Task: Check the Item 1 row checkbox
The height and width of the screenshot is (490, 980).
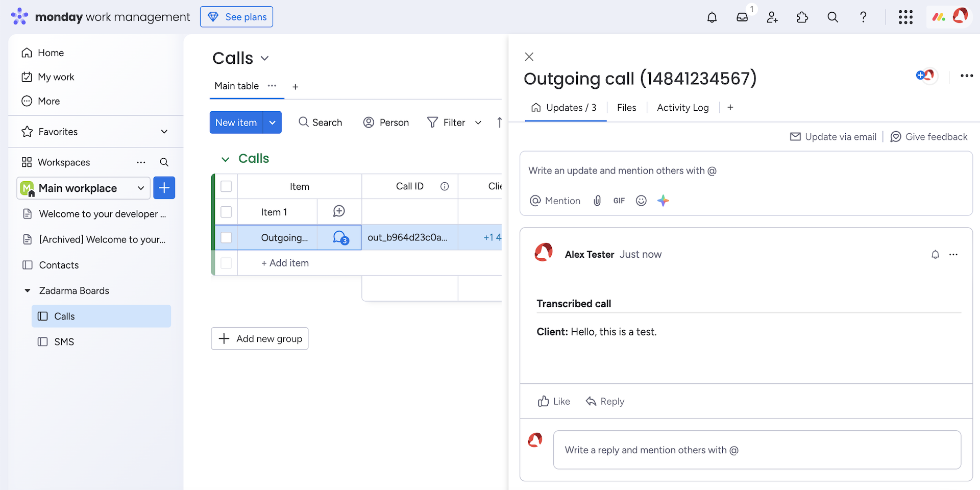Action: pos(226,212)
